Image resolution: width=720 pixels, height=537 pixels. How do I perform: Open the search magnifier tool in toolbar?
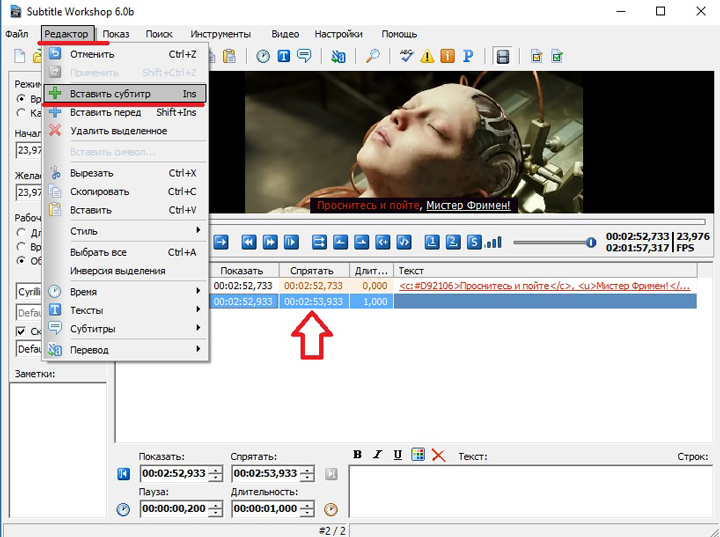[372, 57]
